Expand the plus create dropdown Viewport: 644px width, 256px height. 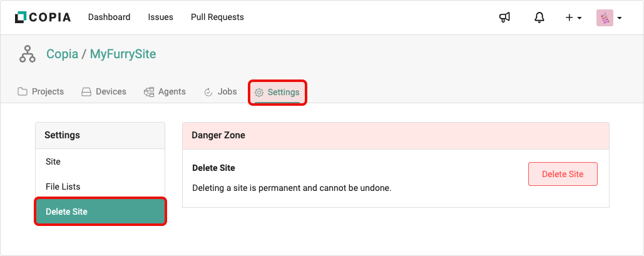(x=573, y=18)
